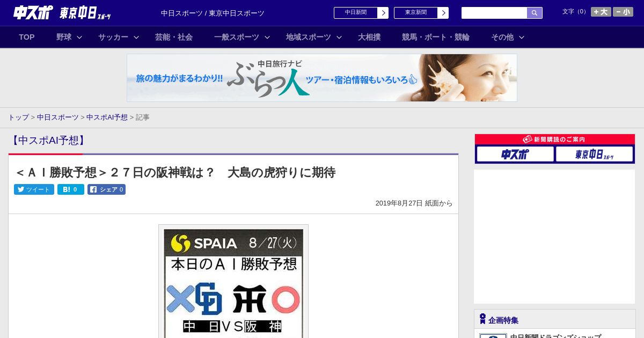Open the 一般スポーツ navigation menu
Screen dimensions: 644x338
(x=237, y=37)
